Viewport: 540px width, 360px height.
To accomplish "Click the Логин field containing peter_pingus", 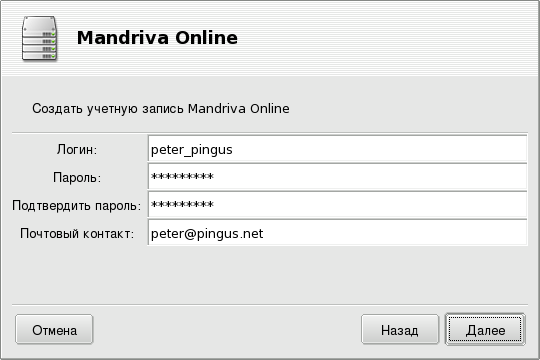I will tap(338, 148).
